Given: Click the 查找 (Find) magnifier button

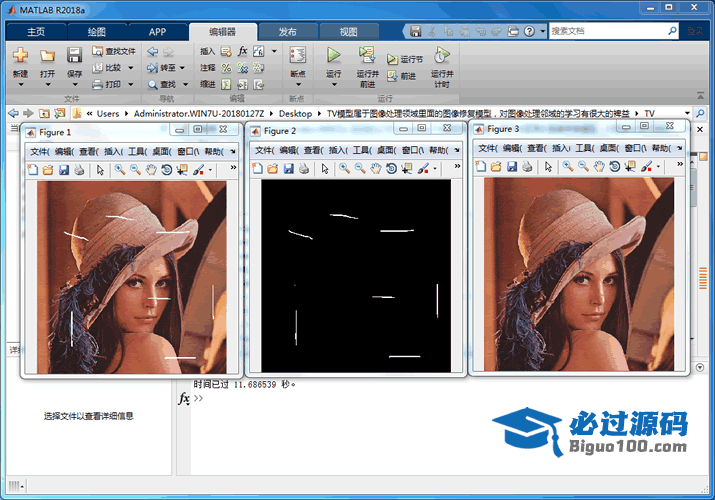Looking at the screenshot, I should coord(162,84).
